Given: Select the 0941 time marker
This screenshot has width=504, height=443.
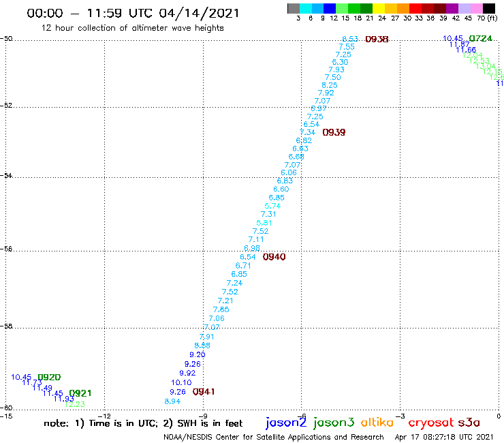Looking at the screenshot, I should (204, 391).
